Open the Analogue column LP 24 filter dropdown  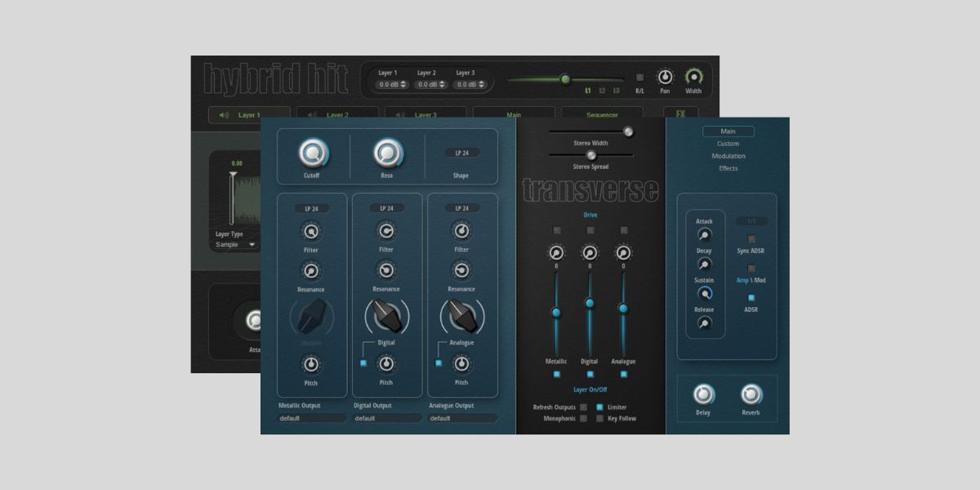coord(461,208)
